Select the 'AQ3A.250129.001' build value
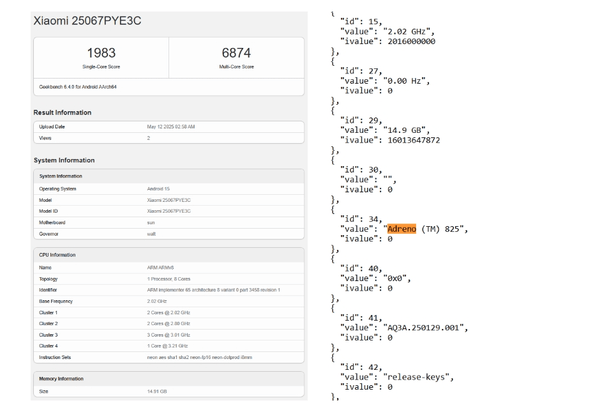This screenshot has width=600, height=405. tap(423, 328)
